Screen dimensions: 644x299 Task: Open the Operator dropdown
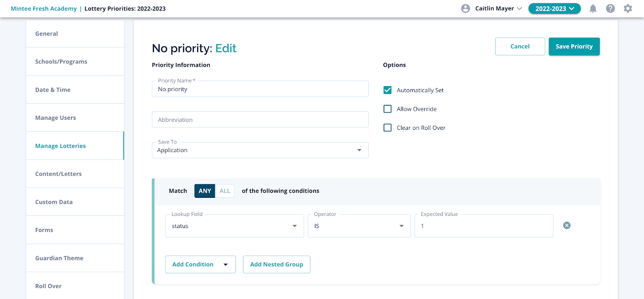coord(359,226)
